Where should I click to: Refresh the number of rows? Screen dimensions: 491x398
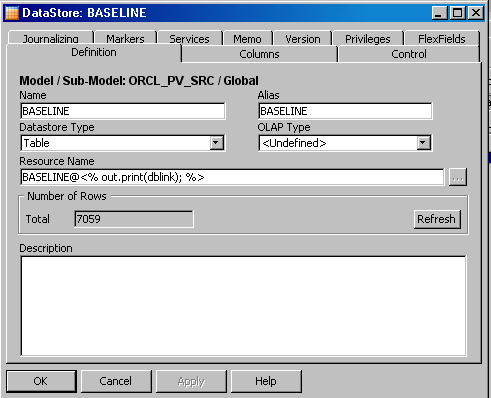pos(437,219)
